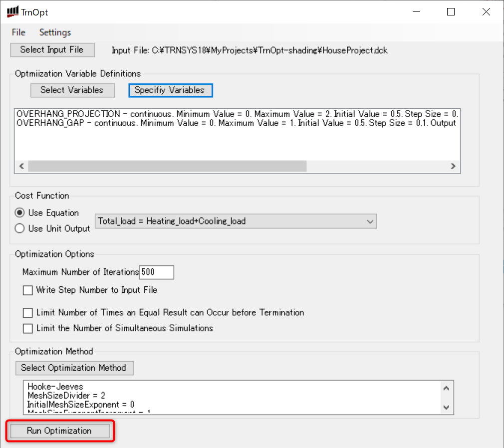This screenshot has width=504, height=448.
Task: Tick Limit the Number of Simultaneous Simulations
Action: [x=28, y=328]
